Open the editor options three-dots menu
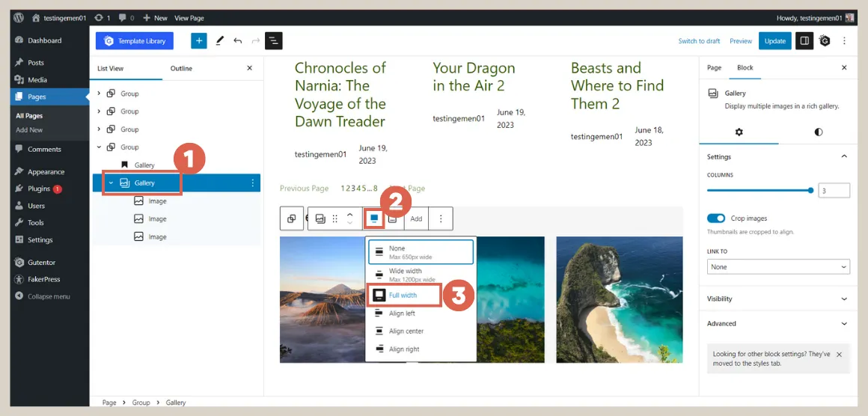868x416 pixels. coord(844,41)
